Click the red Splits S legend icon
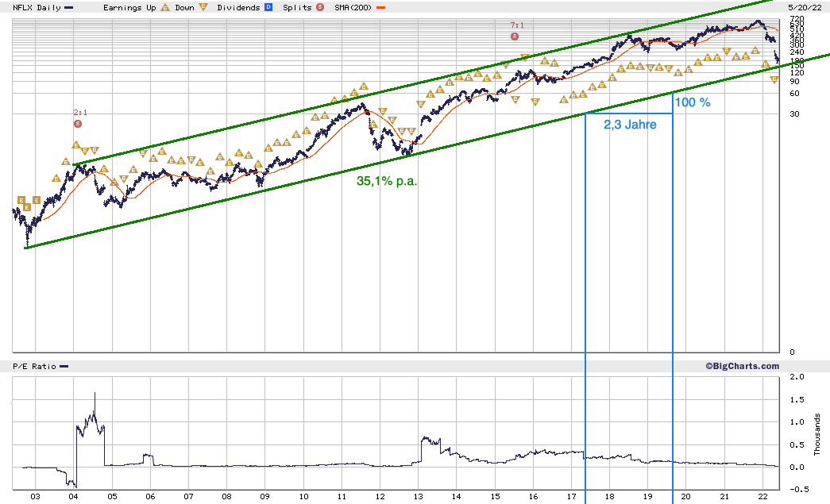830x504 pixels. click(320, 7)
